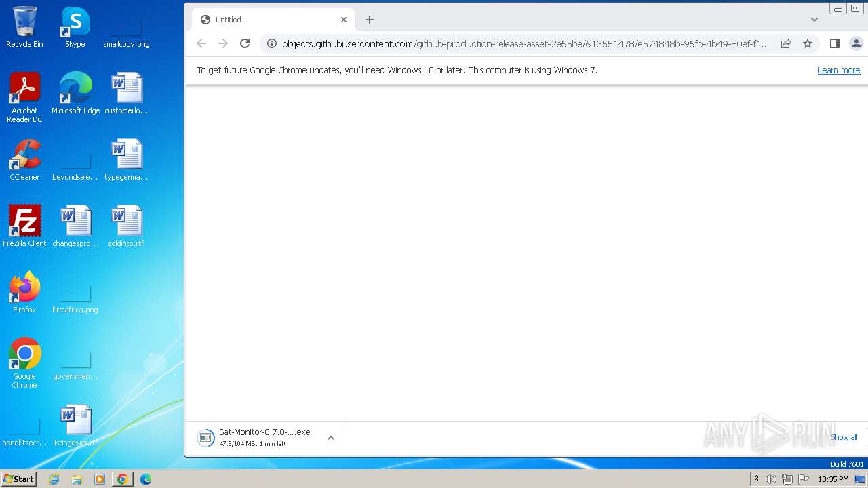Click the address bar URL field
This screenshot has width=868, height=488.
[x=526, y=43]
